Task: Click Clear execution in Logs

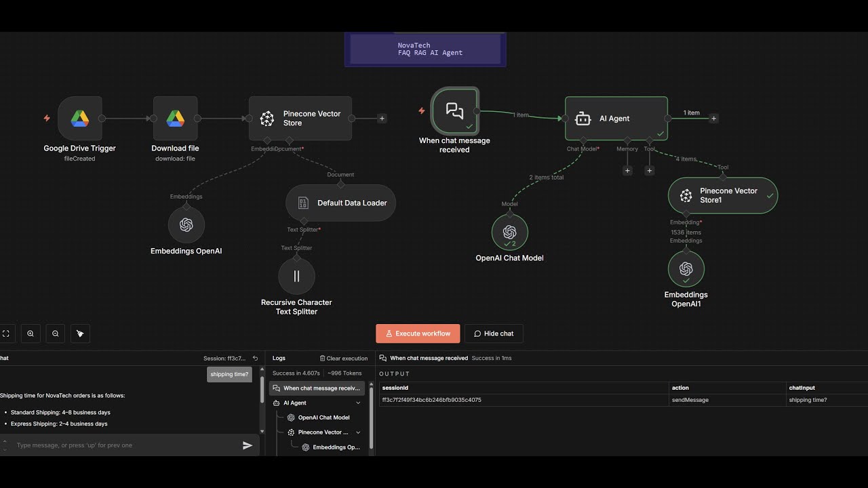Action: (x=344, y=359)
